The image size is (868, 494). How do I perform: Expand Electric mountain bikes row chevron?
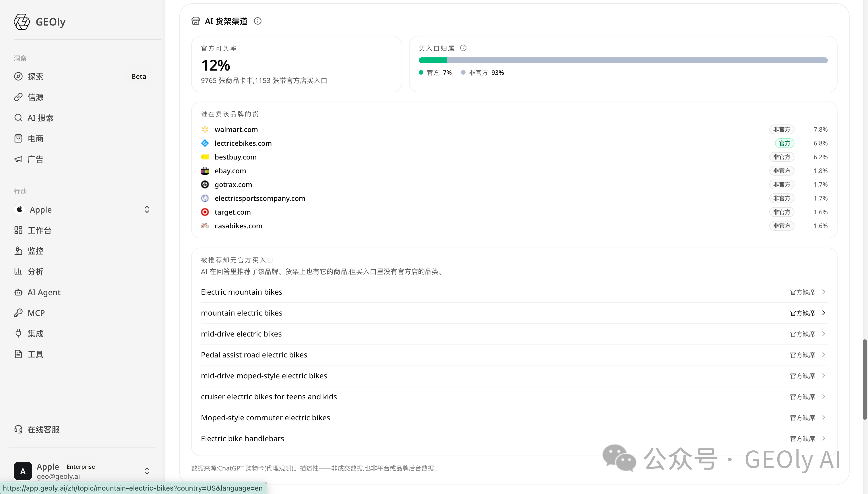(824, 292)
